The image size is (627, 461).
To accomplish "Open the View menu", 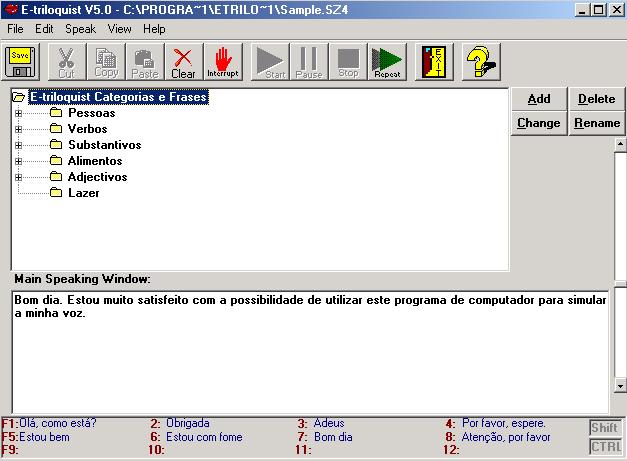I will [119, 29].
